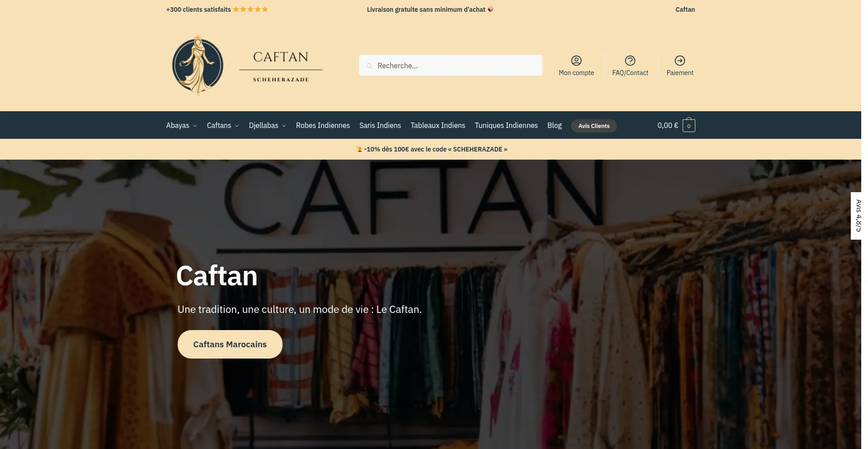The width and height of the screenshot is (868, 449).
Task: Open the Avis 4,8/5 side tab
Action: click(856, 216)
